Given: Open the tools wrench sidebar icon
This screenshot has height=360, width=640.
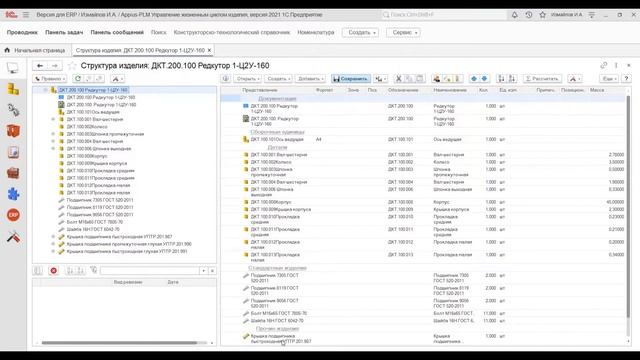Looking at the screenshot, I should [13, 237].
